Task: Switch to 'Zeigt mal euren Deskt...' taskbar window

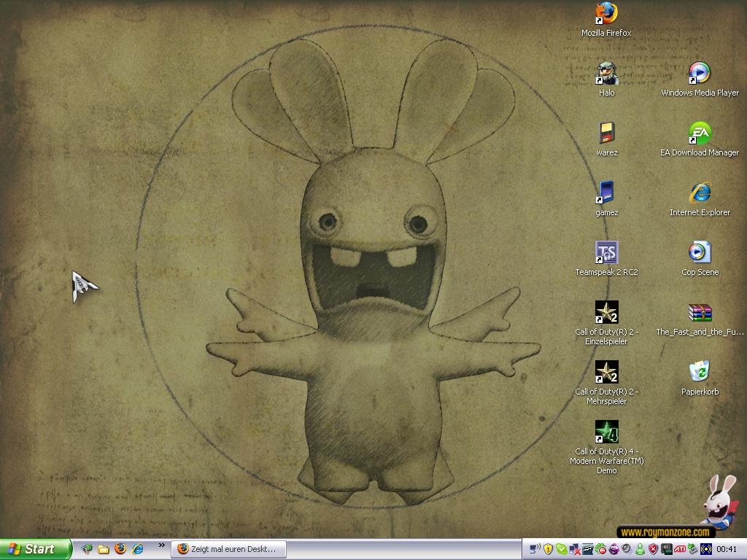Action: 229,549
